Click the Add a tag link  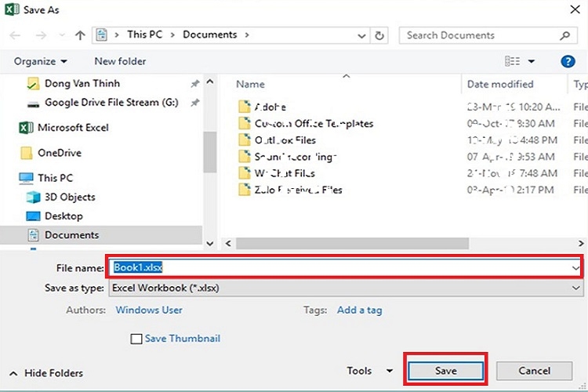359,310
